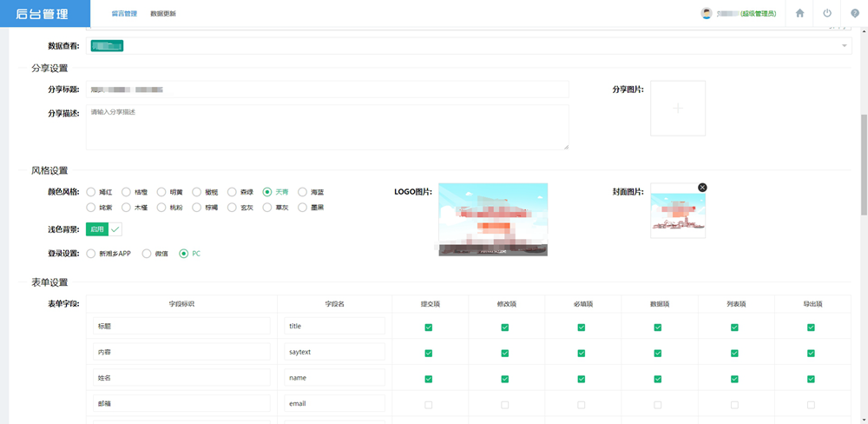The image size is (868, 424).
Task: Remove the 封面图片 cover image
Action: pos(702,188)
